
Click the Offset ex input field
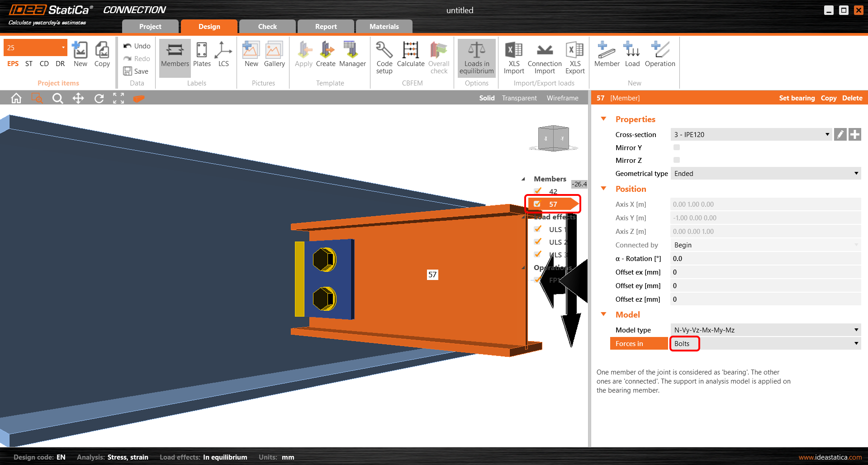pyautogui.click(x=765, y=272)
